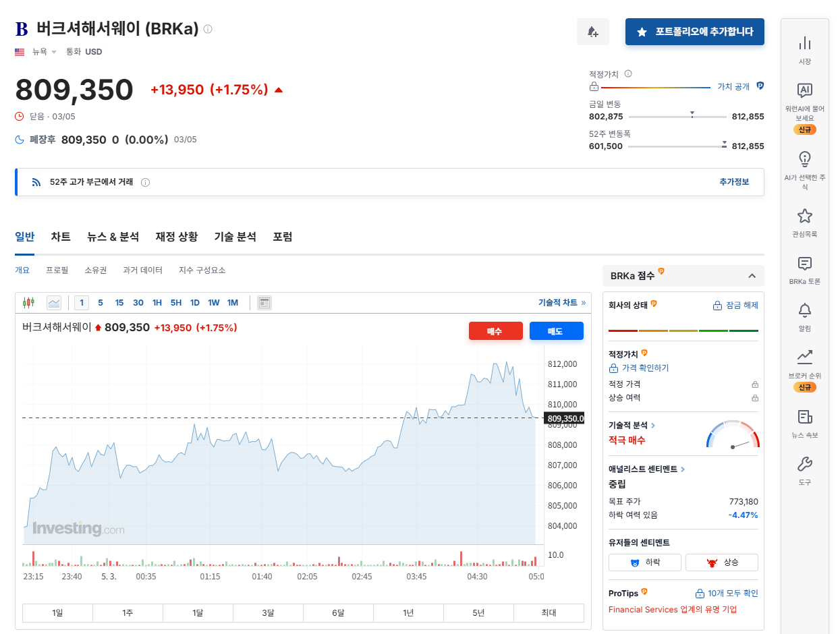The height and width of the screenshot is (634, 840).
Task: Open the 뉴욕 exchange dropdown
Action: 44,52
